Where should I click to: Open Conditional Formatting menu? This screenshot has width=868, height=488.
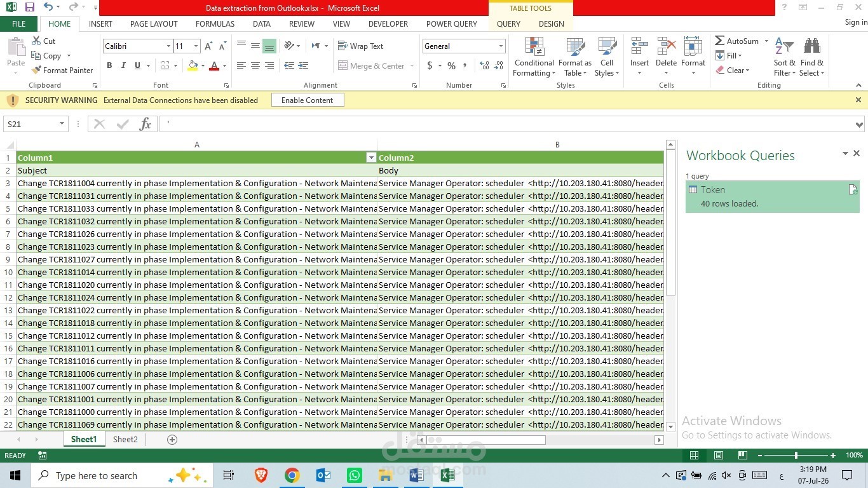pos(534,57)
